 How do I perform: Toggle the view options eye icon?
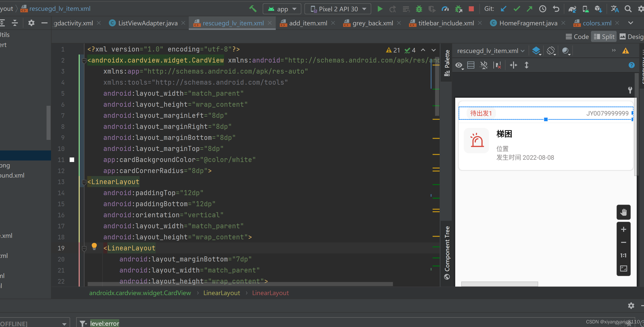coord(459,65)
